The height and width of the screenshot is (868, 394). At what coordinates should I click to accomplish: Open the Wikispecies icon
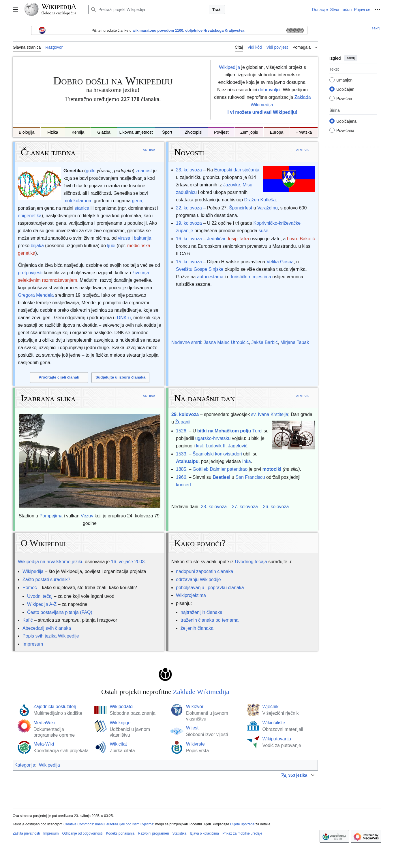(177, 747)
